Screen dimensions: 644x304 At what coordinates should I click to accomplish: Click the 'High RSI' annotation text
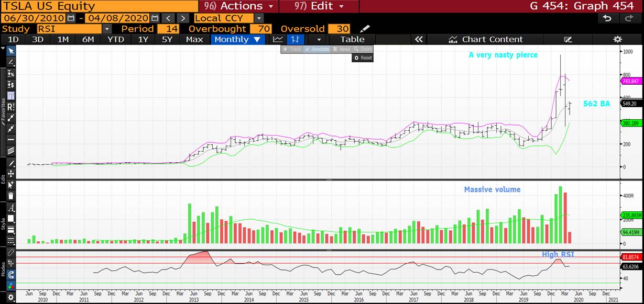558,254
